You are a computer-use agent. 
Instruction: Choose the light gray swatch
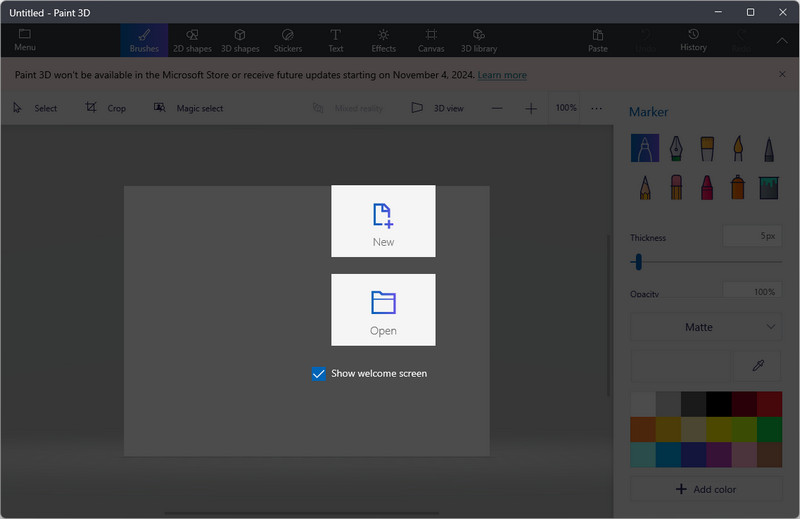668,404
